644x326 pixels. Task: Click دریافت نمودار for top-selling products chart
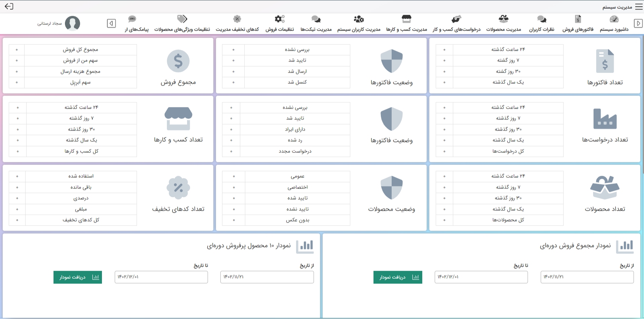(78, 277)
